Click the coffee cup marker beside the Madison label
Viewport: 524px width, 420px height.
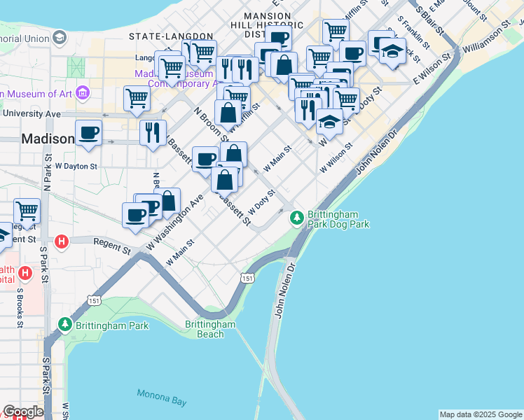[88, 134]
